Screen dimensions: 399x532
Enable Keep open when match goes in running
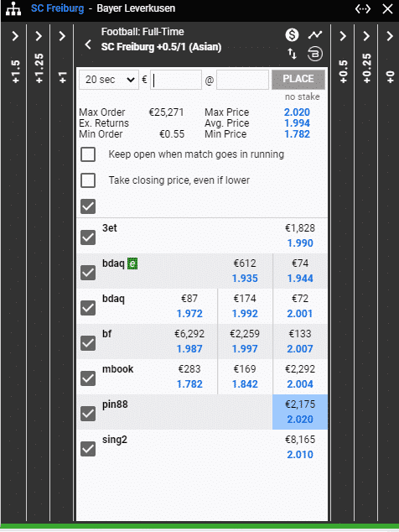(x=88, y=154)
